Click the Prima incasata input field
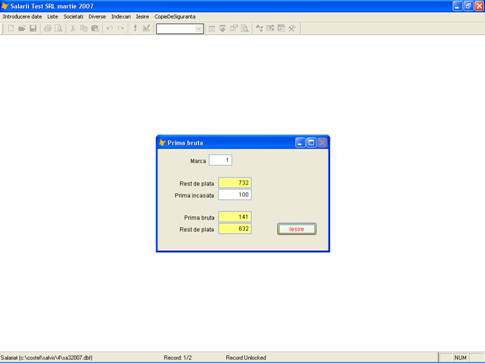The width and height of the screenshot is (485, 363). click(235, 195)
